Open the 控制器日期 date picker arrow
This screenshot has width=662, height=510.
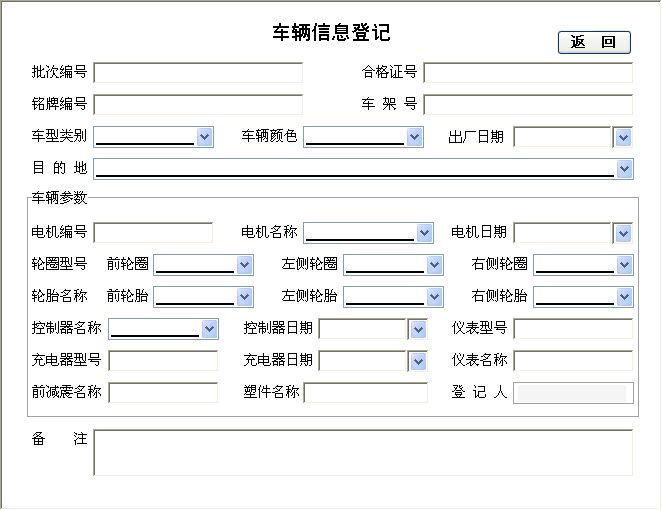tap(418, 329)
